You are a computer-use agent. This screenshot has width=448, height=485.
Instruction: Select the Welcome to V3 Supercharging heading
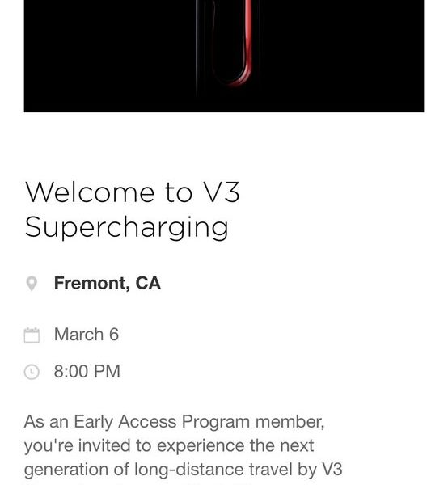(133, 209)
